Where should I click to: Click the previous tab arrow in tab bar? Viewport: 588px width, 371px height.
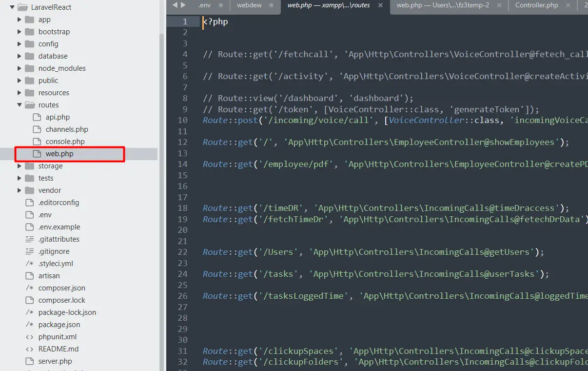(175, 5)
